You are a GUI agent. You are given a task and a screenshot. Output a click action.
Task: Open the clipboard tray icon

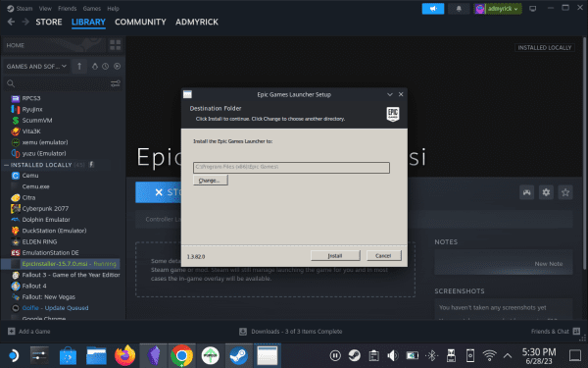point(373,355)
